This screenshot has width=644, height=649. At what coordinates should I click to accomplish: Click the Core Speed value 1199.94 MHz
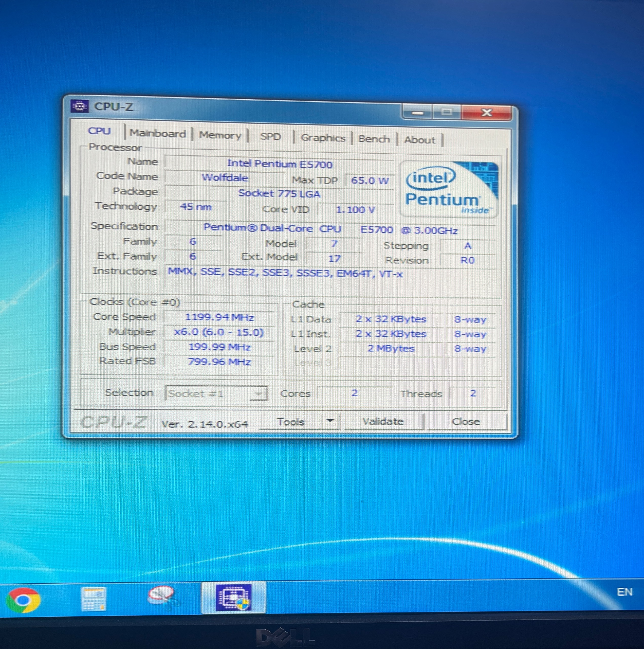pos(219,317)
